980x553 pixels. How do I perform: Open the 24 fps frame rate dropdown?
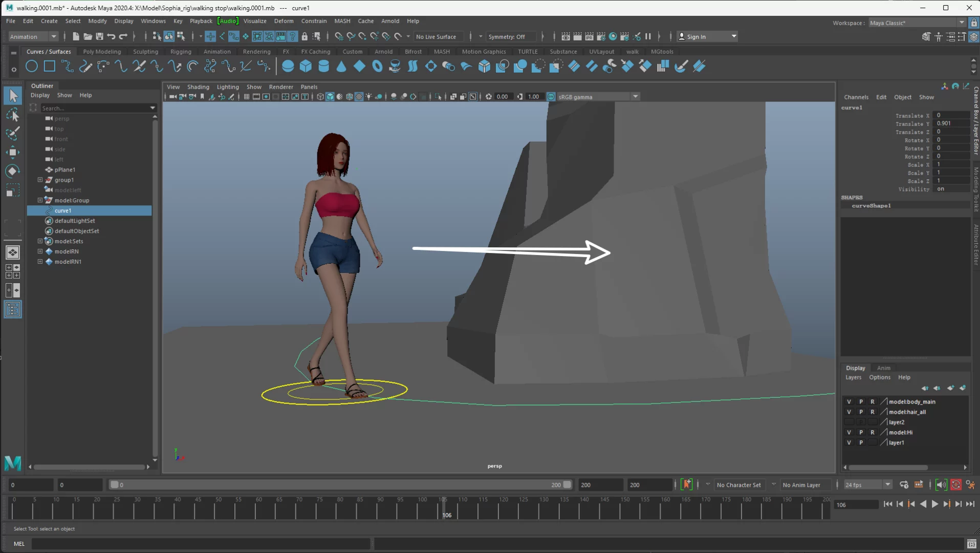pos(867,485)
